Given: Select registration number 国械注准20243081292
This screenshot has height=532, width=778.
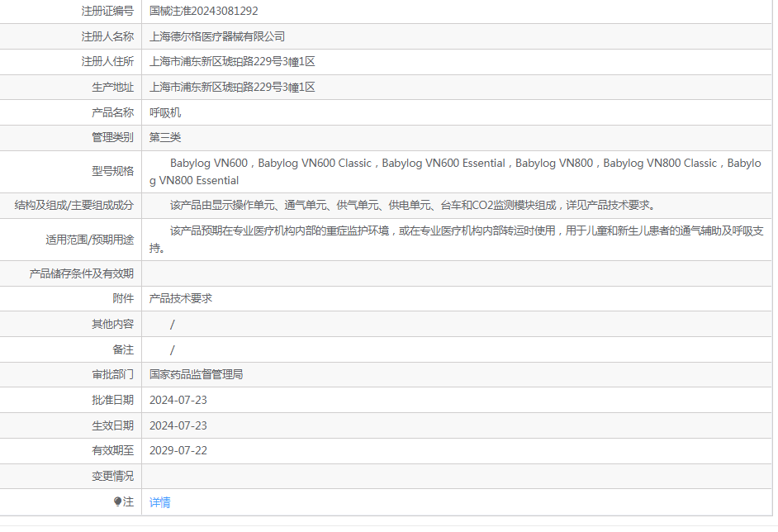Looking at the screenshot, I should click(204, 11).
